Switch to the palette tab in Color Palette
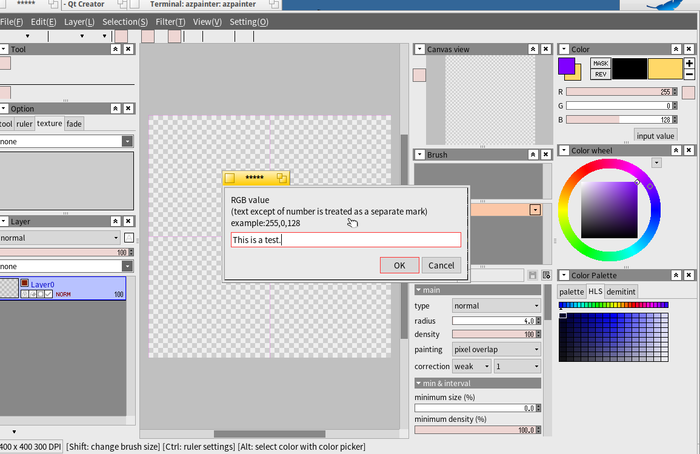 click(x=571, y=292)
